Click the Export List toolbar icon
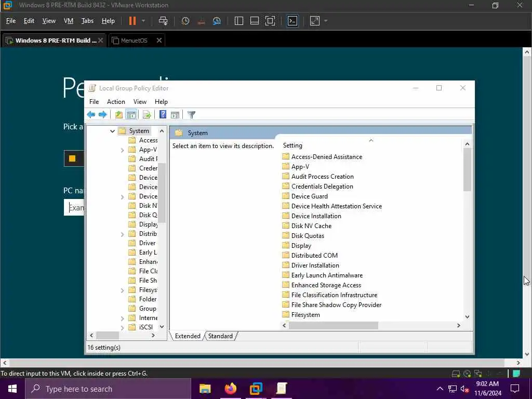The image size is (532, 399). (147, 115)
